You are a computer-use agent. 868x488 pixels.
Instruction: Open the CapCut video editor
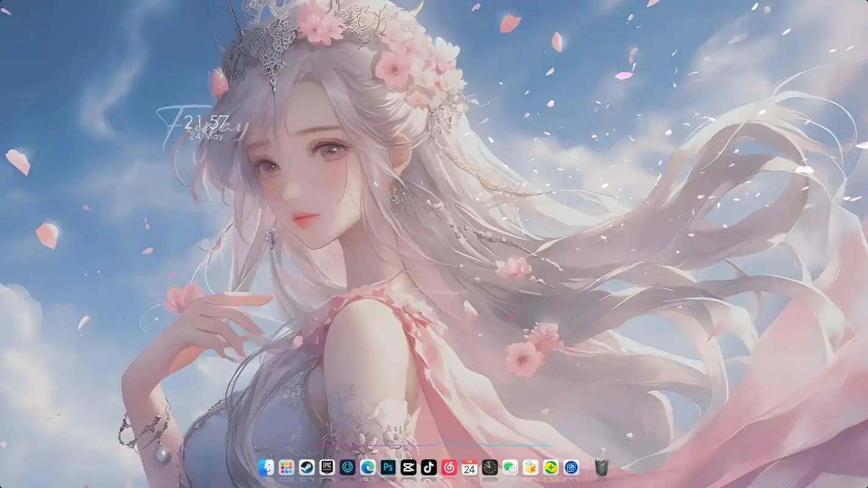[x=408, y=467]
